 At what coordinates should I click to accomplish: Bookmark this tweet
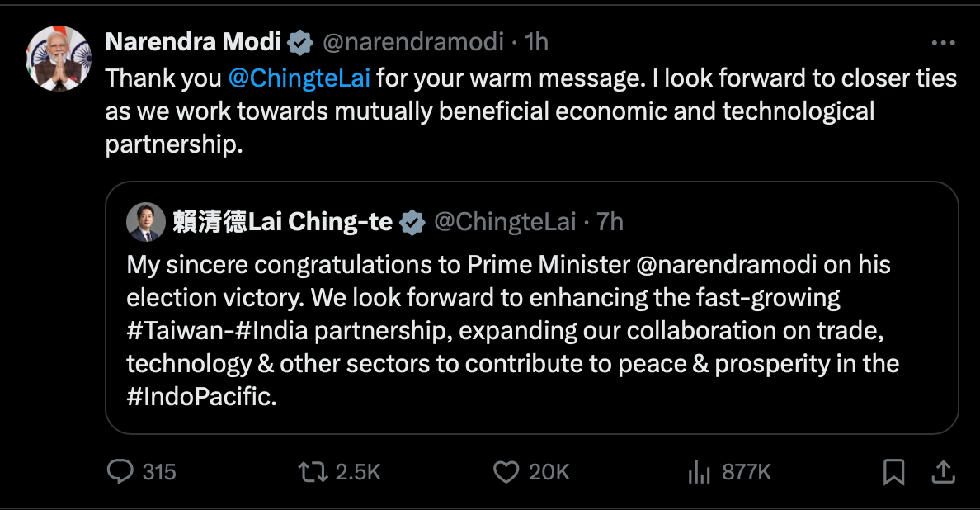click(893, 472)
